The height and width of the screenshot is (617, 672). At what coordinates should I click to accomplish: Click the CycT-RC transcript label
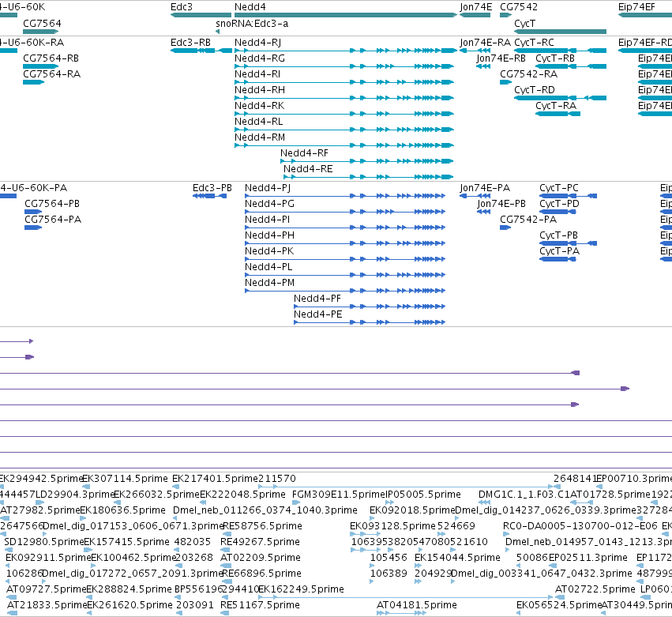click(534, 43)
